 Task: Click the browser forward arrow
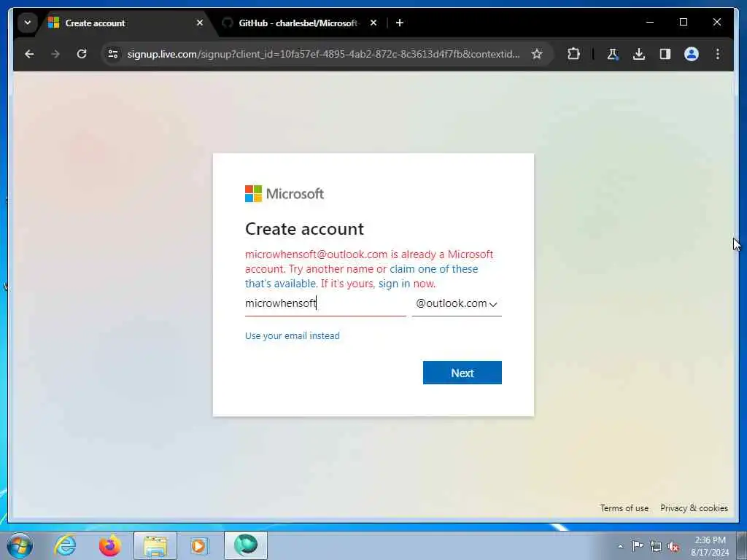(55, 54)
